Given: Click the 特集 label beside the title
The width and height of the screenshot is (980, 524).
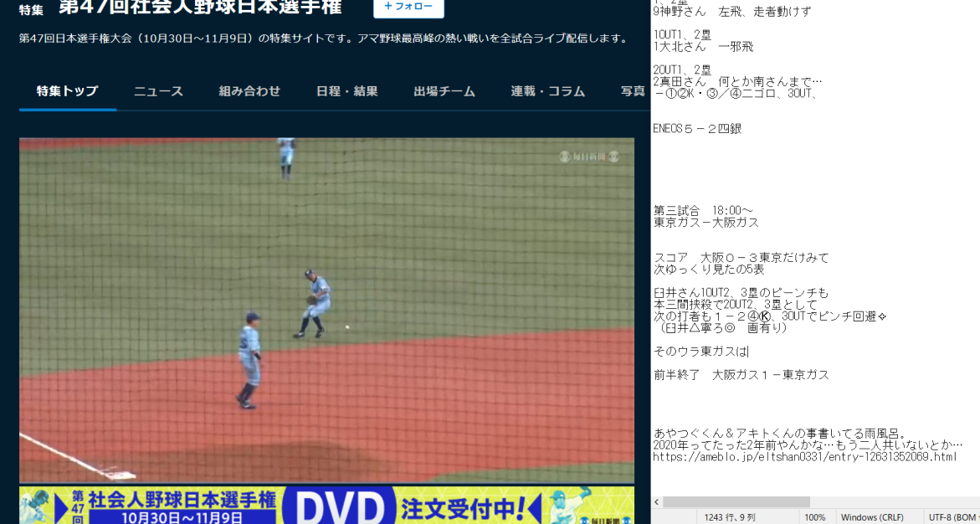Looking at the screenshot, I should tap(31, 10).
